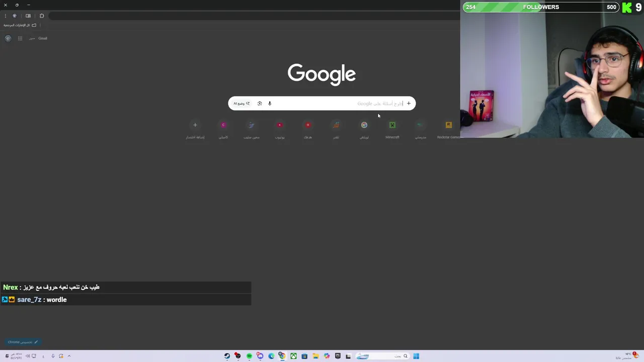Image resolution: width=644 pixels, height=362 pixels.
Task: Open the green shortcut tile beside Minecraft
Action: (421, 129)
